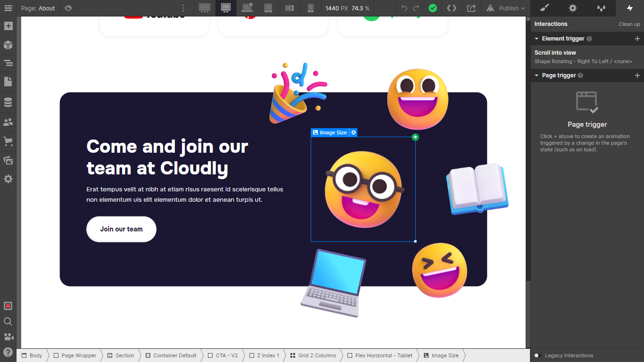Switch to the Style brush tab

coord(545,8)
